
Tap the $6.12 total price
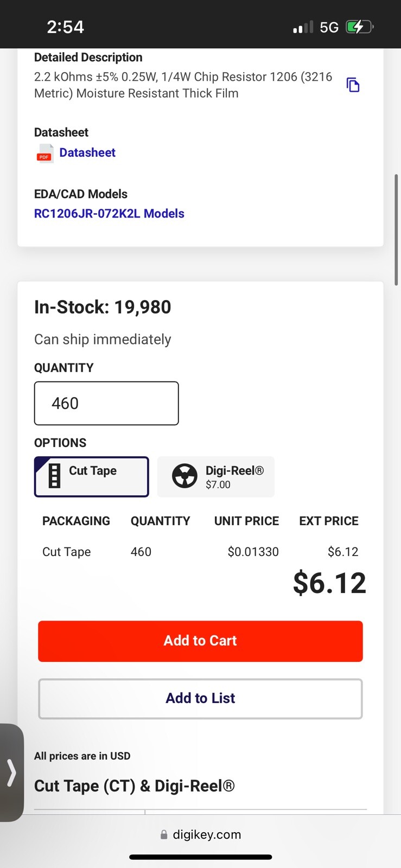(x=329, y=583)
